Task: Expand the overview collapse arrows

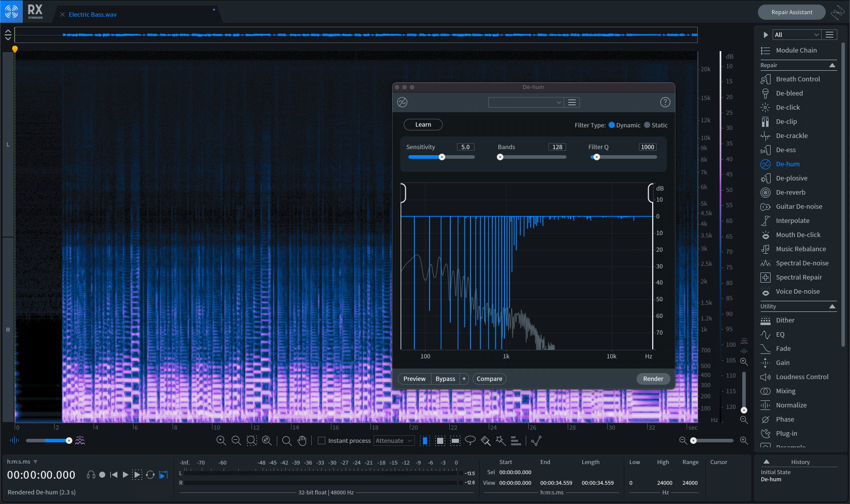Action: click(8, 35)
